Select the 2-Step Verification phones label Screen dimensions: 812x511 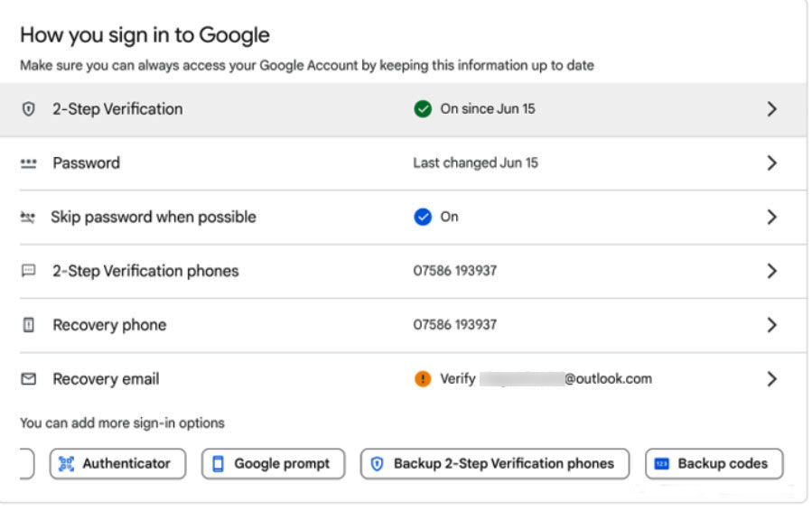(x=145, y=271)
